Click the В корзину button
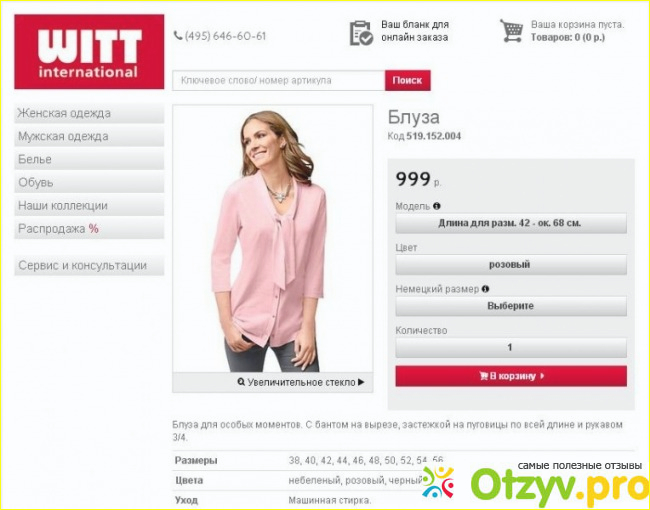This screenshot has height=510, width=650. pos(511,376)
